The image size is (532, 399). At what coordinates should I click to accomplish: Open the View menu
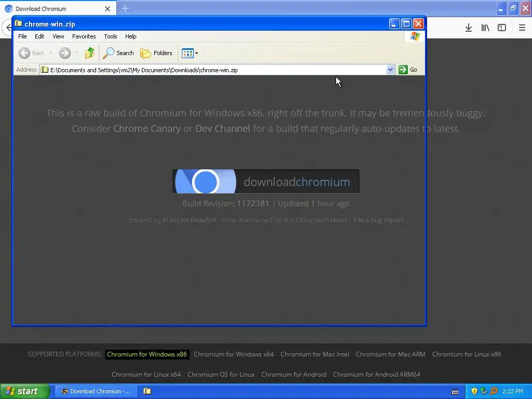pos(58,36)
